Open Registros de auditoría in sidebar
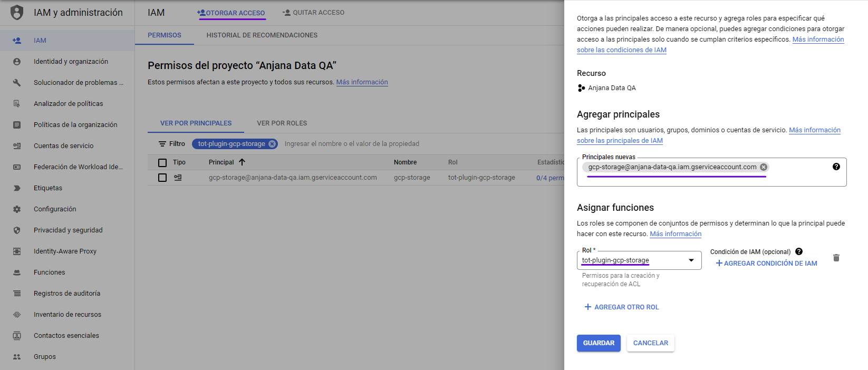The image size is (868, 370). point(66,294)
